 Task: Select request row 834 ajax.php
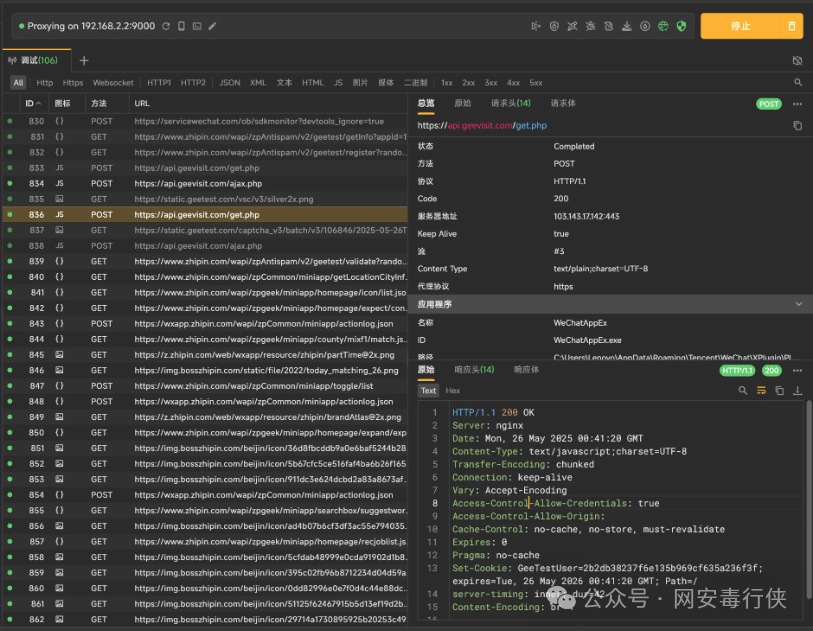coord(205,184)
